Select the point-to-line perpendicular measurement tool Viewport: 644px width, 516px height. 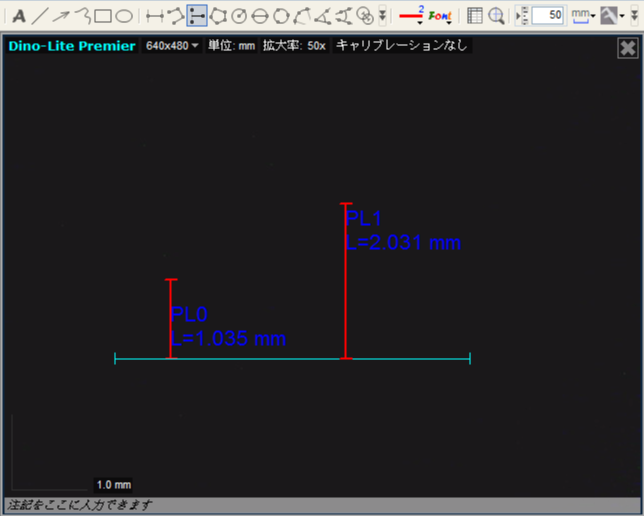pyautogui.click(x=197, y=16)
